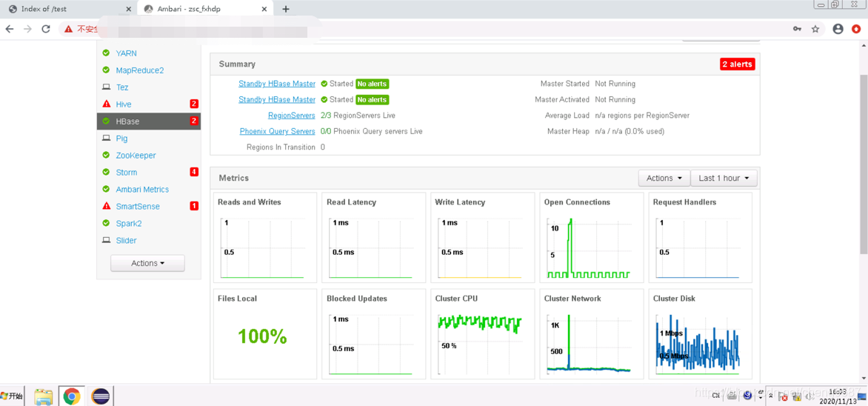Click the laptop icon beside Pig
868x406 pixels.
[x=106, y=139]
